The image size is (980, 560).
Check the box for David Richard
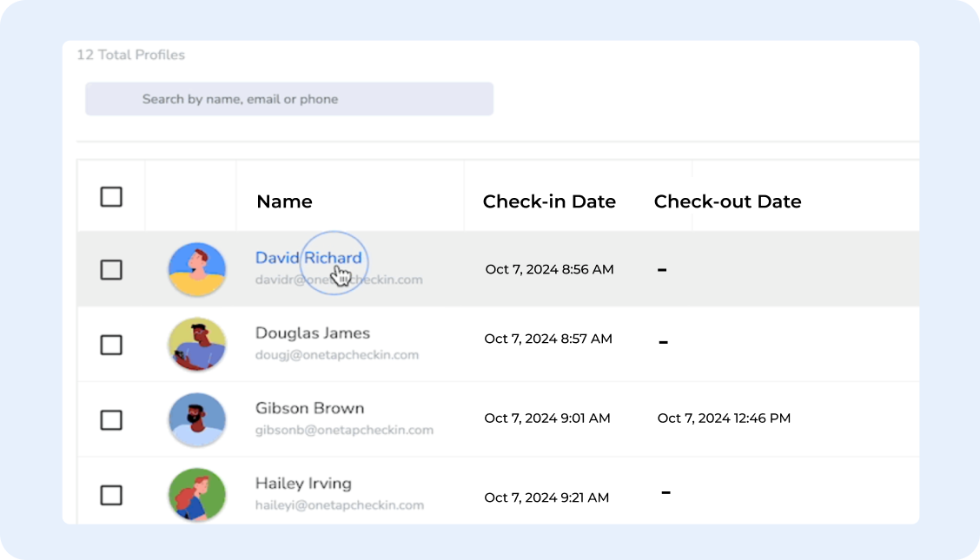pos(111,270)
